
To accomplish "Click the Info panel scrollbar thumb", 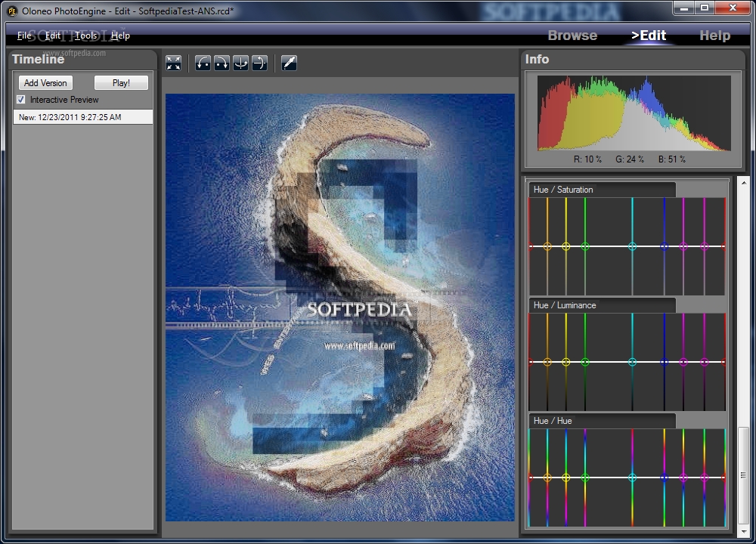I will (x=743, y=474).
